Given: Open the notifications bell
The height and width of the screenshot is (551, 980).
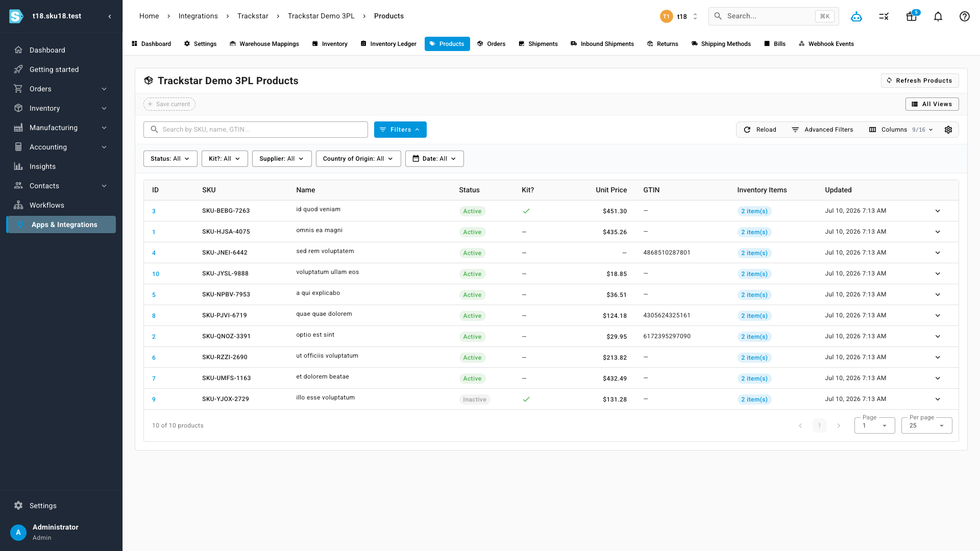Looking at the screenshot, I should (x=938, y=16).
